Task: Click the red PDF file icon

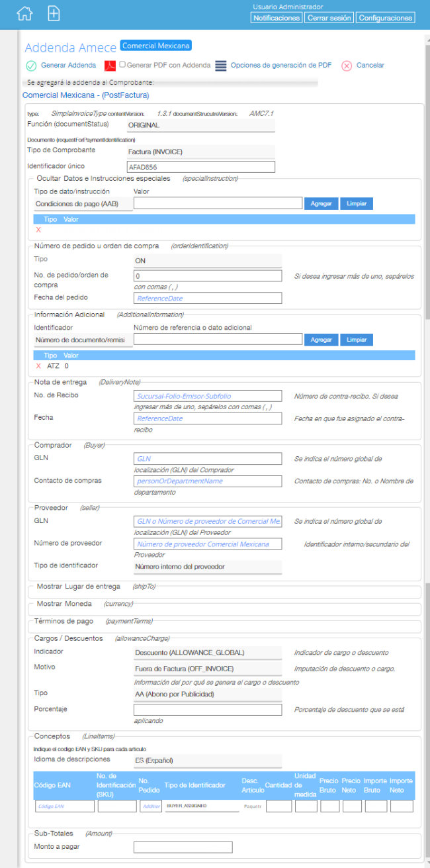Action: tap(110, 66)
